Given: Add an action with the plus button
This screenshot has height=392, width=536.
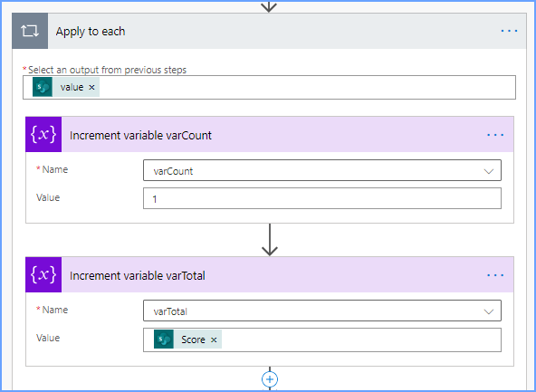Looking at the screenshot, I should point(270,379).
